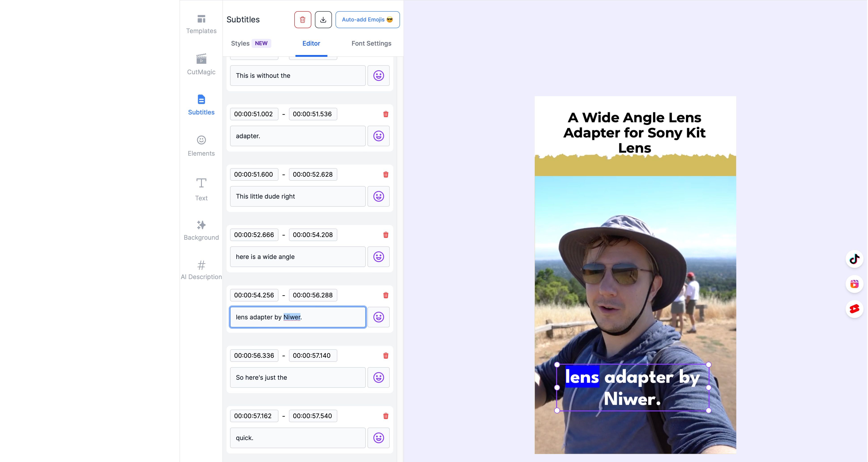Screen dimensions: 868x462
Task: Click the download subtitles icon
Action: tap(323, 19)
